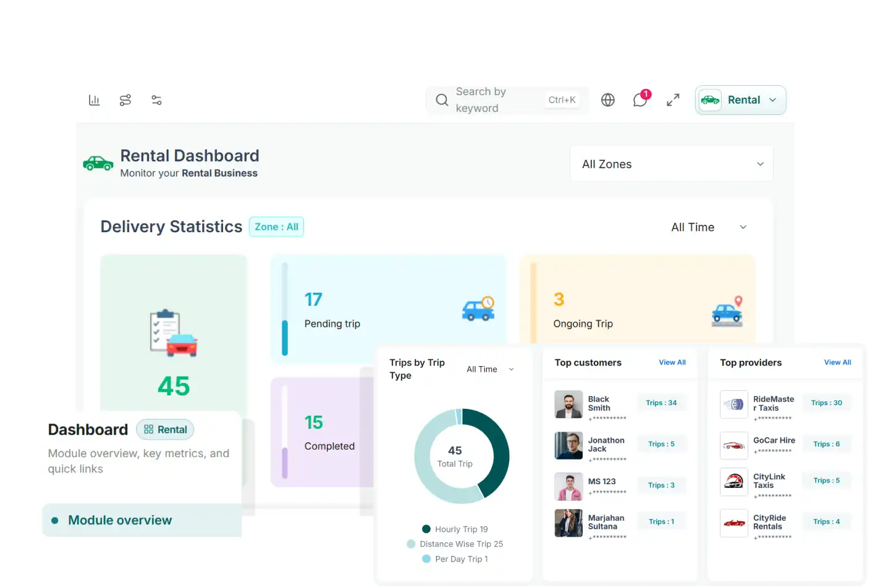Click Trips : 30 for RideMaster Taxis
The height and width of the screenshot is (588, 870).
(827, 403)
